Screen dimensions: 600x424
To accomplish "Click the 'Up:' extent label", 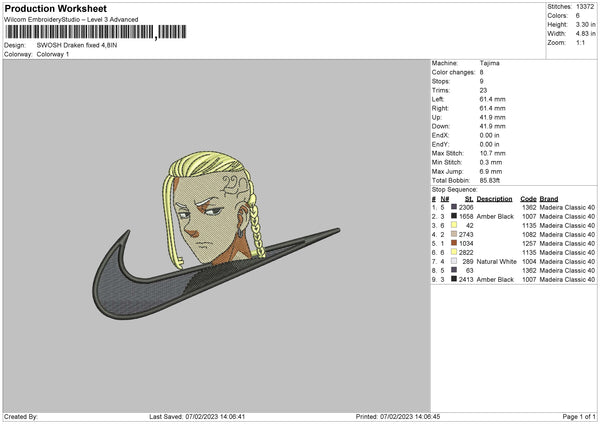I will (x=437, y=117).
